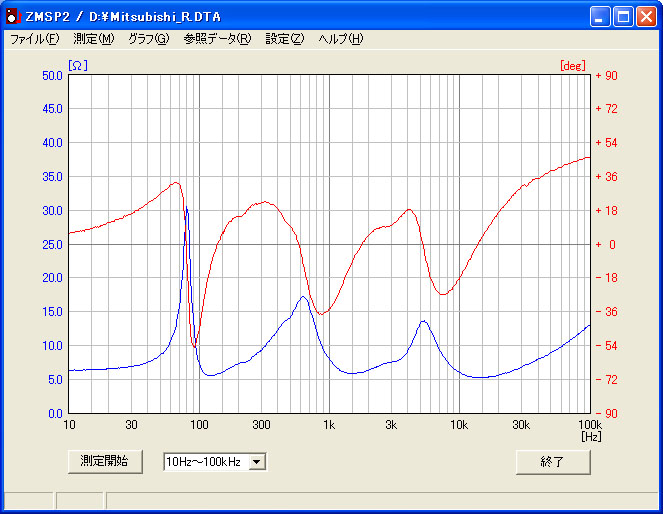Click the ZMSP2 application icon in title bar
This screenshot has width=663, height=514.
13,16
